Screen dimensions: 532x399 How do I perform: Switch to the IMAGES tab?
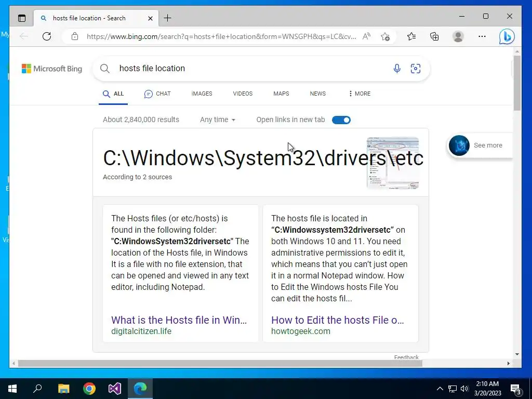pyautogui.click(x=202, y=94)
